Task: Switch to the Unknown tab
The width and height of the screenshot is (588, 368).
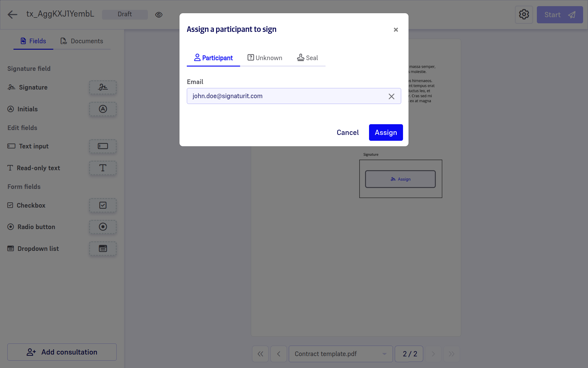Action: [265, 58]
